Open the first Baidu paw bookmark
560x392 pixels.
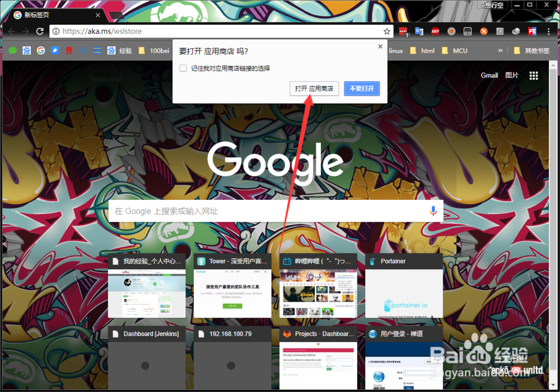27,51
